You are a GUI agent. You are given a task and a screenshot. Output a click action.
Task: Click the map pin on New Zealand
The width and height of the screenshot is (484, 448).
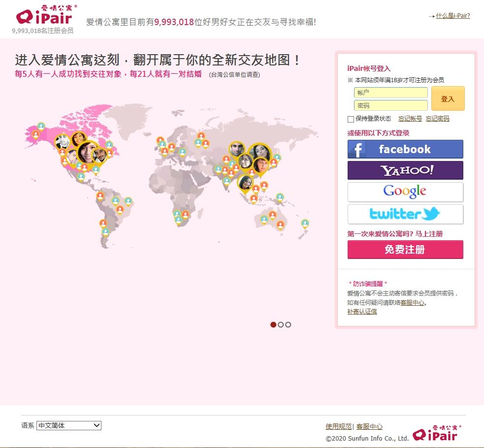click(x=305, y=224)
